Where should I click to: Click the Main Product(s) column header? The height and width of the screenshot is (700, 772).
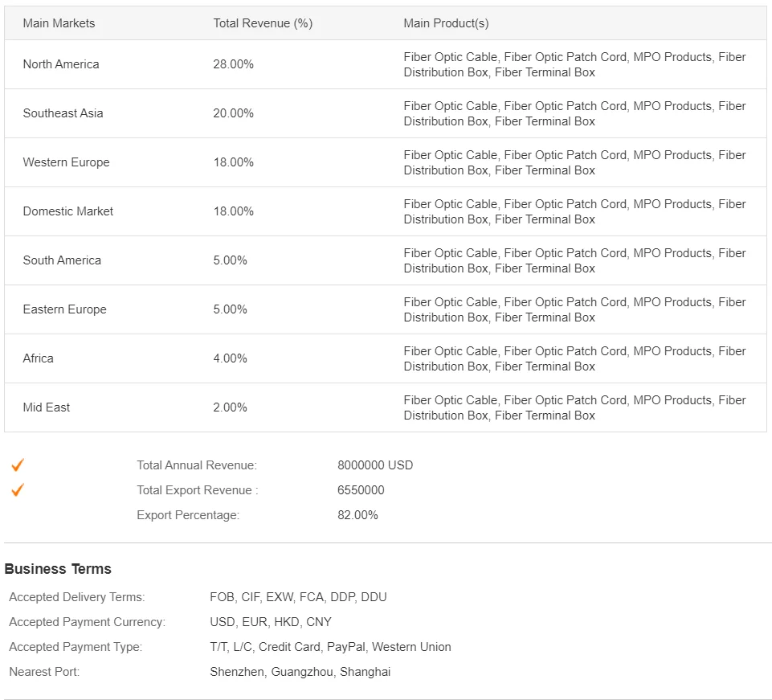[x=446, y=23]
